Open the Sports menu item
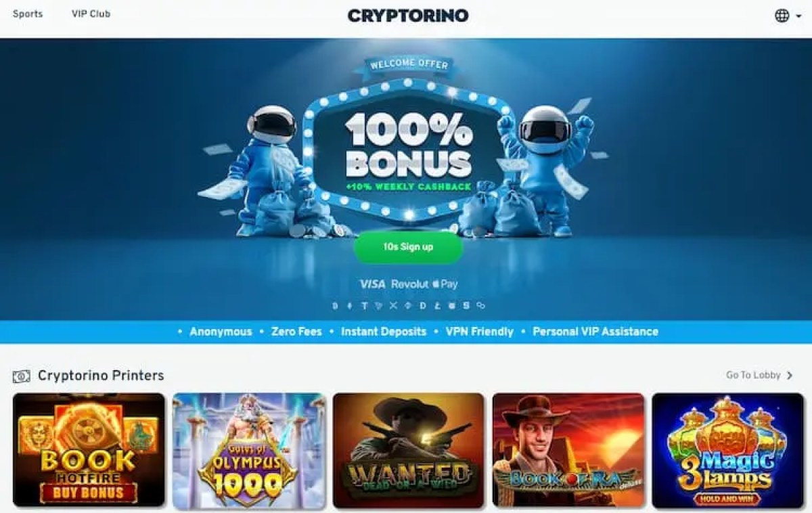Viewport: 812px width, 513px height. pos(28,14)
